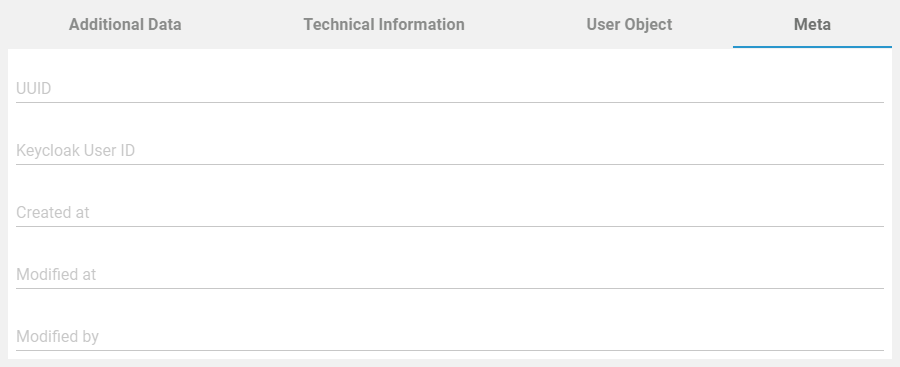Click the Created at placeholder label
The width and height of the screenshot is (900, 367).
(53, 213)
